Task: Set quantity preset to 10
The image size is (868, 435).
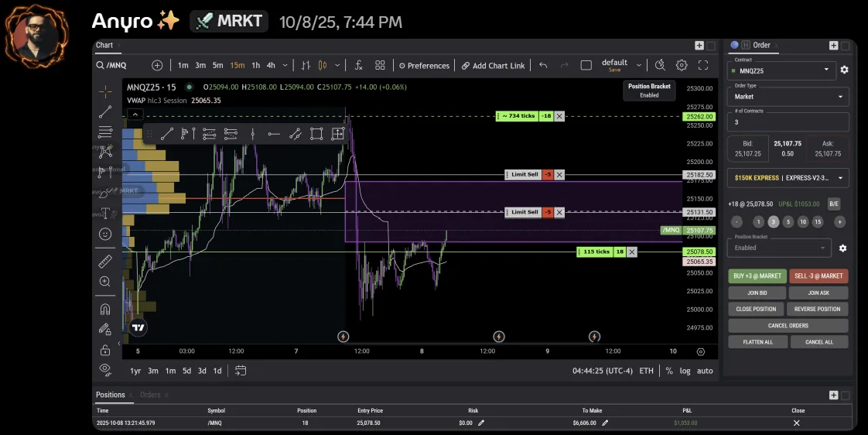Action: click(803, 221)
